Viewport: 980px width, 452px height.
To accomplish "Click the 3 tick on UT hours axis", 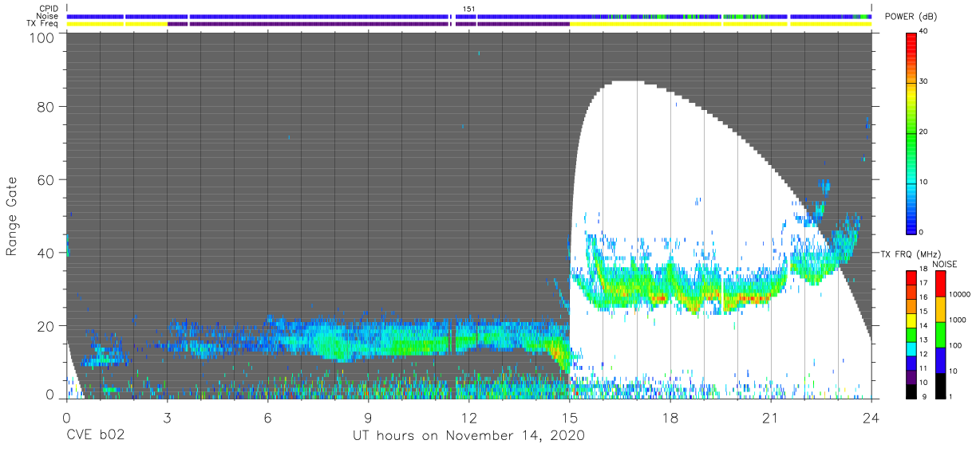I will 167,417.
